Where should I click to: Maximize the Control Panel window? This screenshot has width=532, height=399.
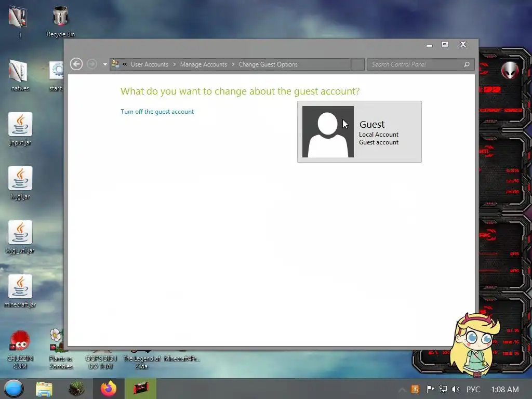coord(445,45)
